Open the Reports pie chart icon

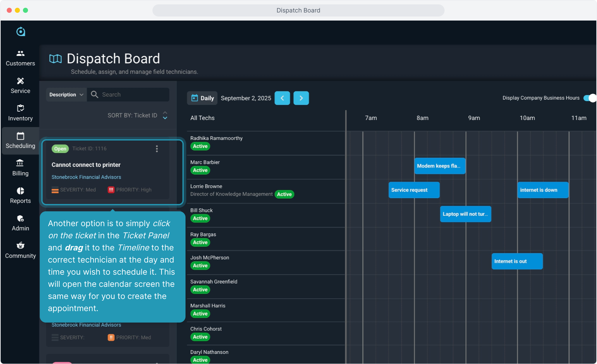tap(20, 191)
